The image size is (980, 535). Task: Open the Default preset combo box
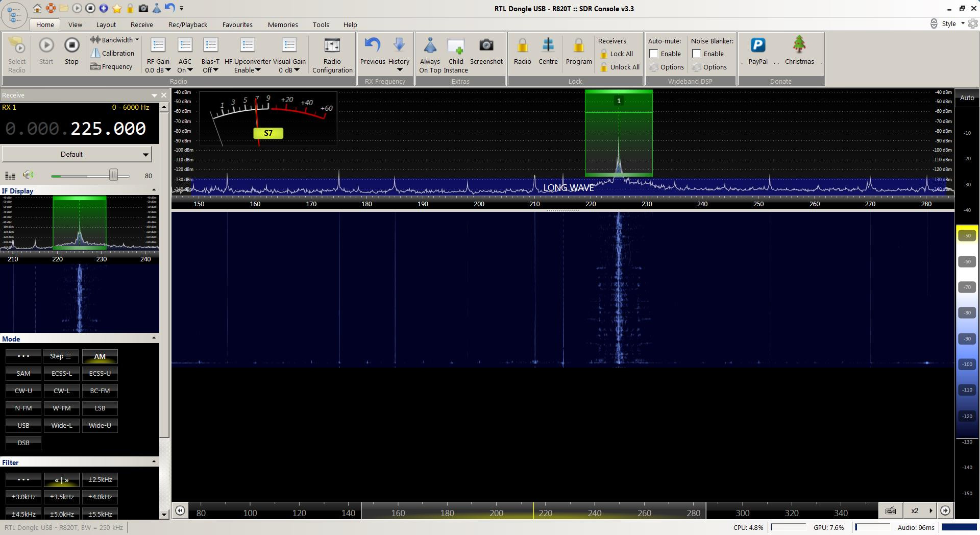(x=77, y=154)
